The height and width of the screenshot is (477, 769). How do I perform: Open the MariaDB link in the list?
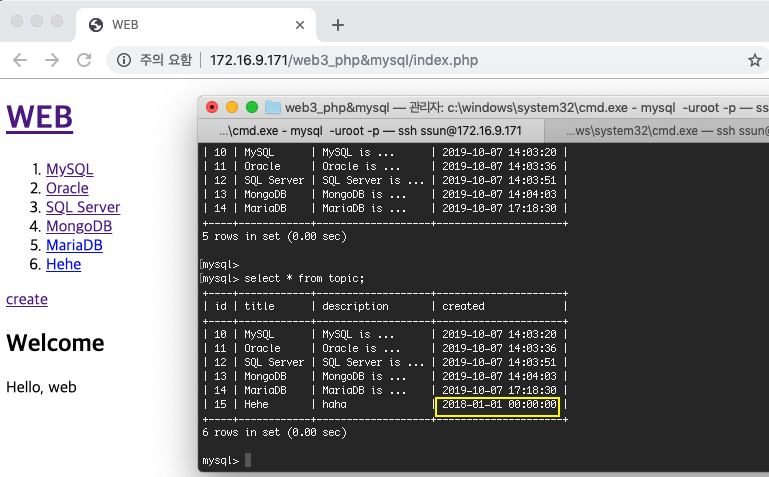pos(74,245)
